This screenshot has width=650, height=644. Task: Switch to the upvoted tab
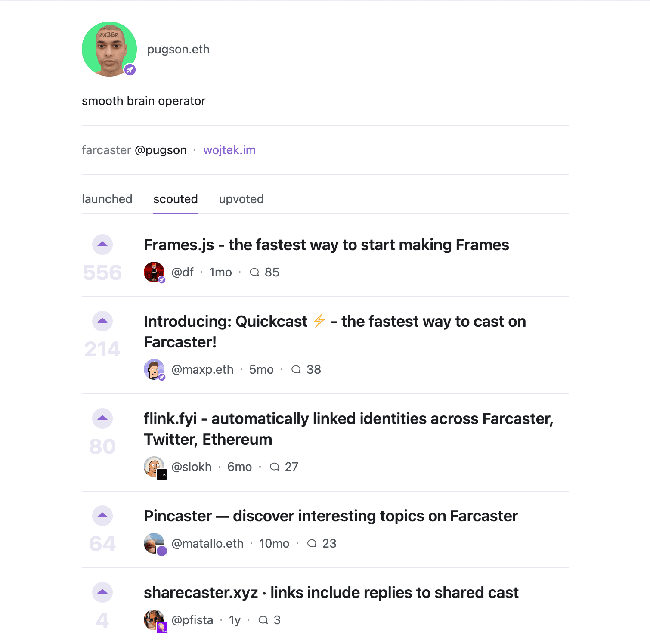coord(241,199)
